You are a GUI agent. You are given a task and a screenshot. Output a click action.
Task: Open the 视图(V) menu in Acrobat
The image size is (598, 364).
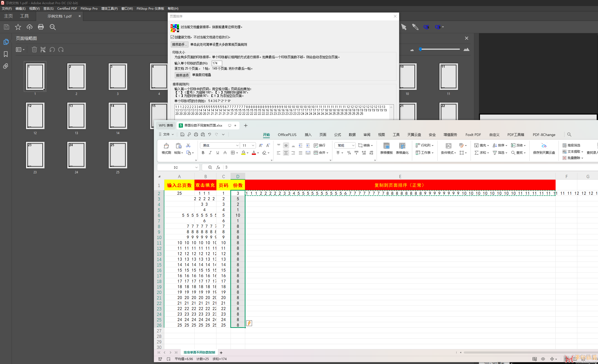34,9
